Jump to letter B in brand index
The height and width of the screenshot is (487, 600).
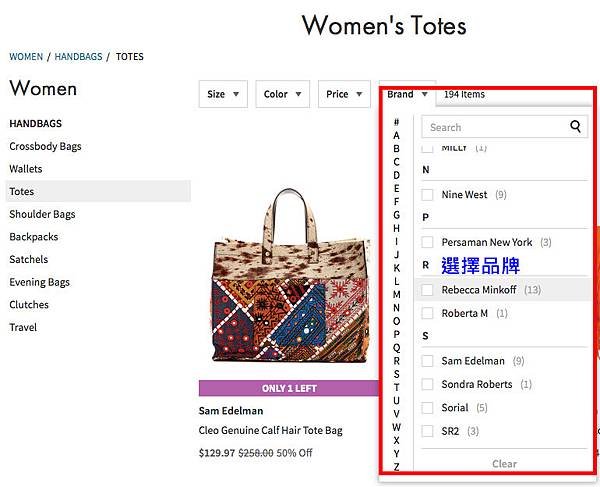click(x=396, y=148)
